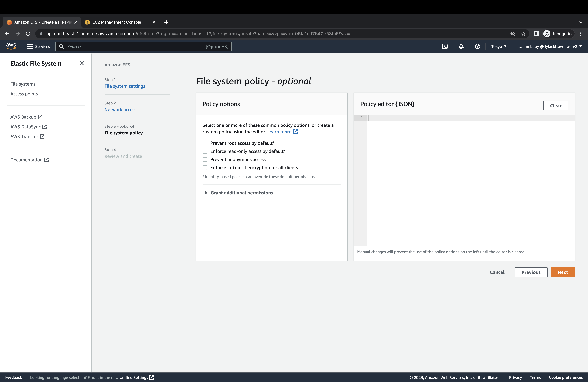The height and width of the screenshot is (382, 588).
Task: Open the Tokyo region dropdown
Action: 499,46
